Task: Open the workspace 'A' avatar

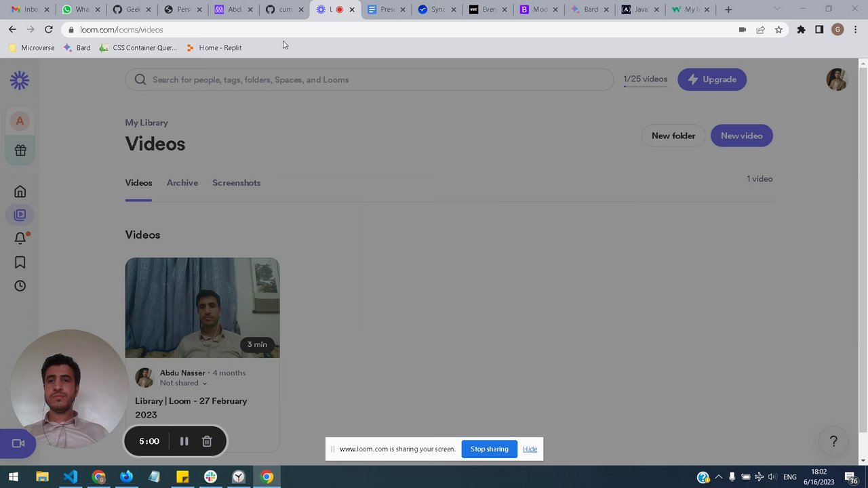Action: click(x=20, y=121)
